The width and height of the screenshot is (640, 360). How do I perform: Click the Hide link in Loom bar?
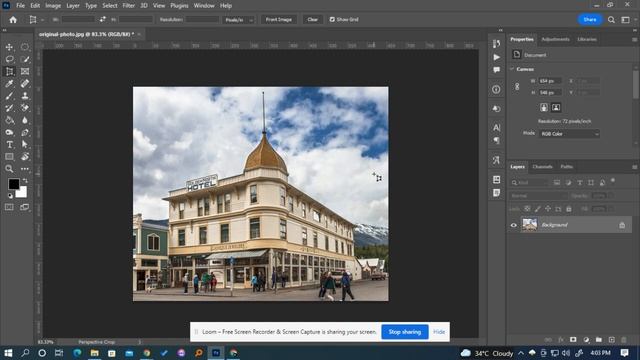(x=439, y=332)
